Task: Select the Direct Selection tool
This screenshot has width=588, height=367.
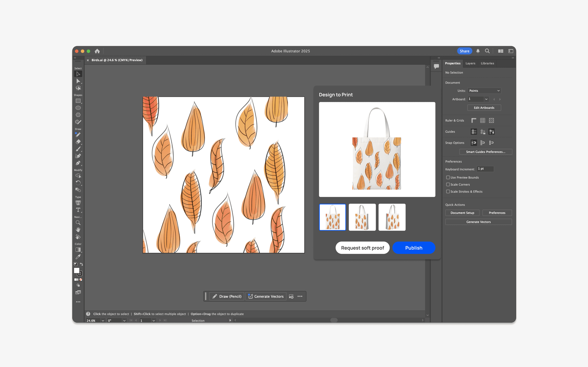Action: pyautogui.click(x=78, y=81)
